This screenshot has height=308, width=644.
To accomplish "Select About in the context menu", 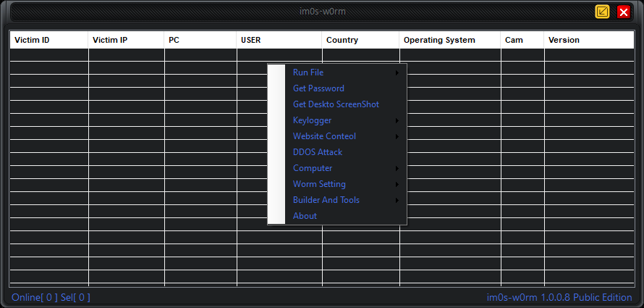I will pos(305,216).
